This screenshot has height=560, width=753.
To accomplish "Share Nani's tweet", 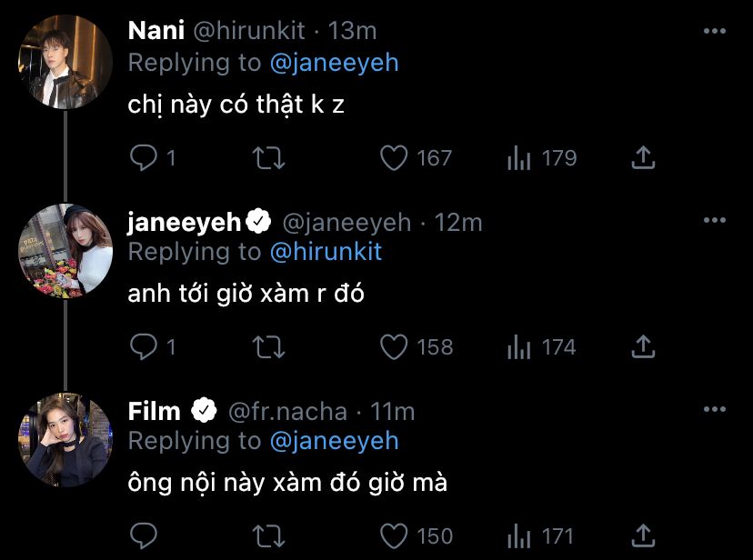I will pyautogui.click(x=643, y=158).
